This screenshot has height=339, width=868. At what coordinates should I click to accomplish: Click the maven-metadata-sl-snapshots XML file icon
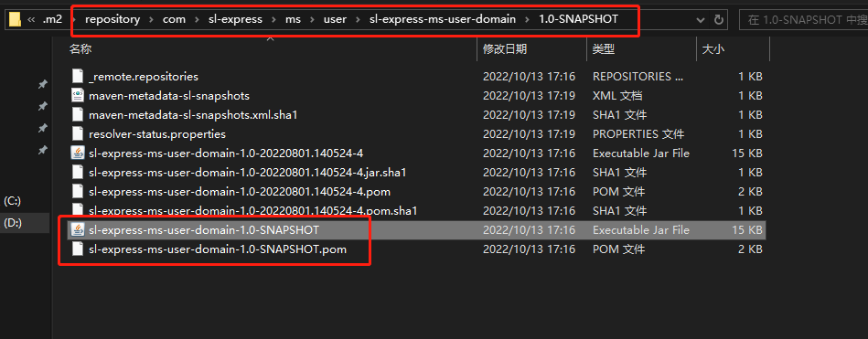(78, 96)
